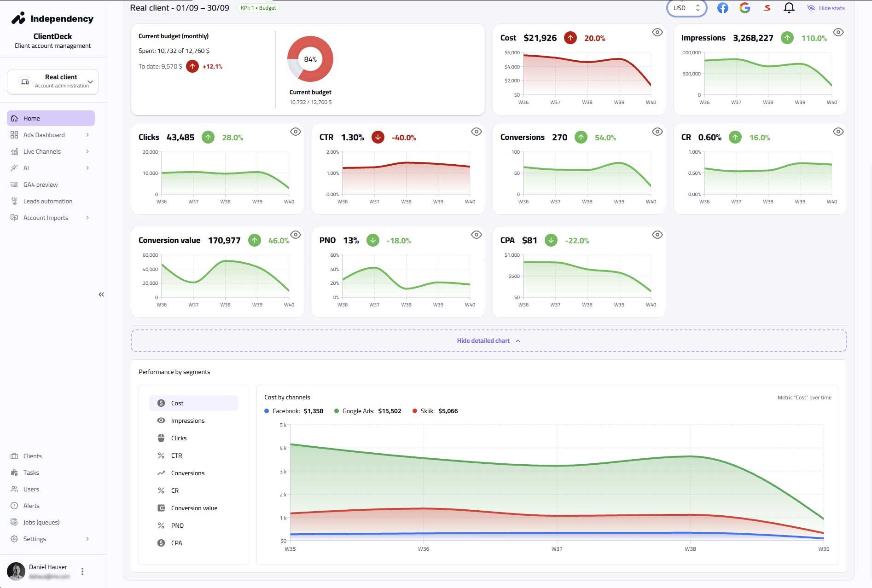Image resolution: width=872 pixels, height=588 pixels.
Task: Click Hide stats link
Action: (826, 8)
